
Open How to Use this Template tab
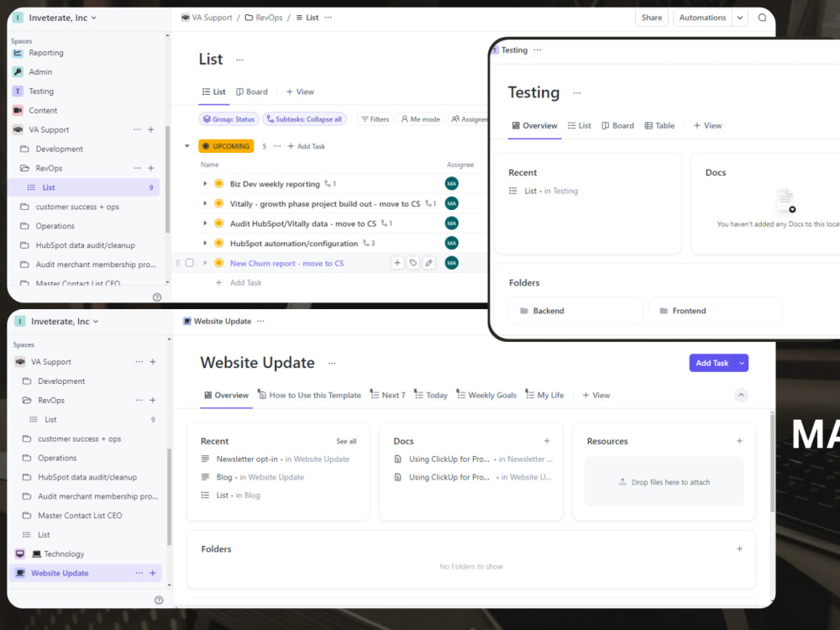309,396
